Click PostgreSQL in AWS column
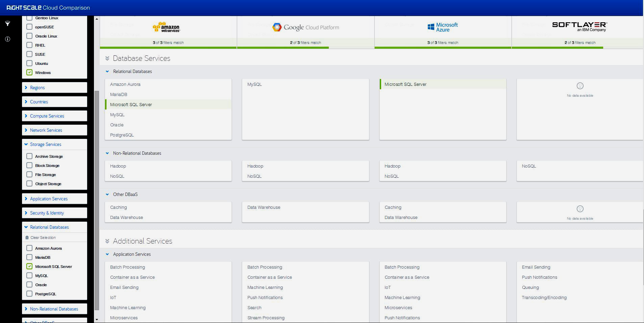Screen dimensions: 644x323 (122, 135)
